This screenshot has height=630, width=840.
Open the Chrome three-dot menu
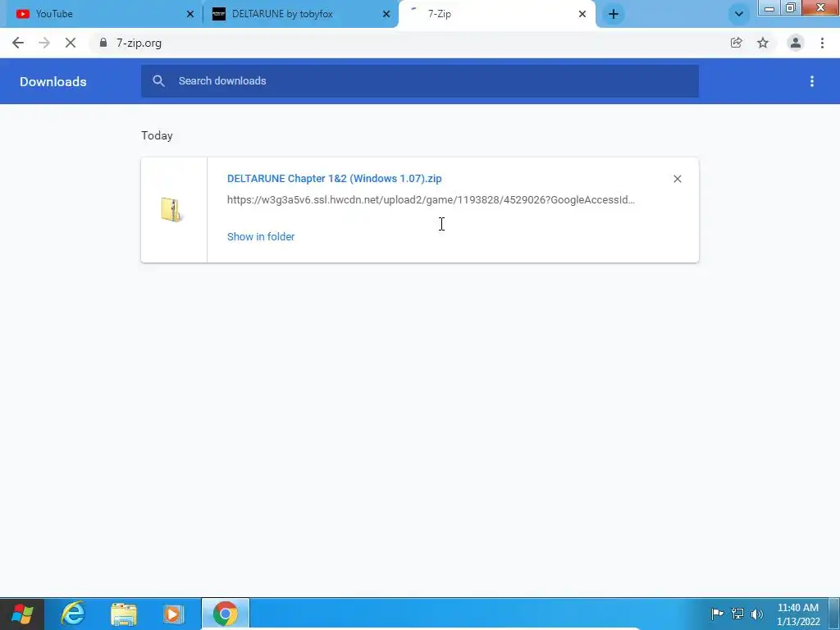point(822,43)
